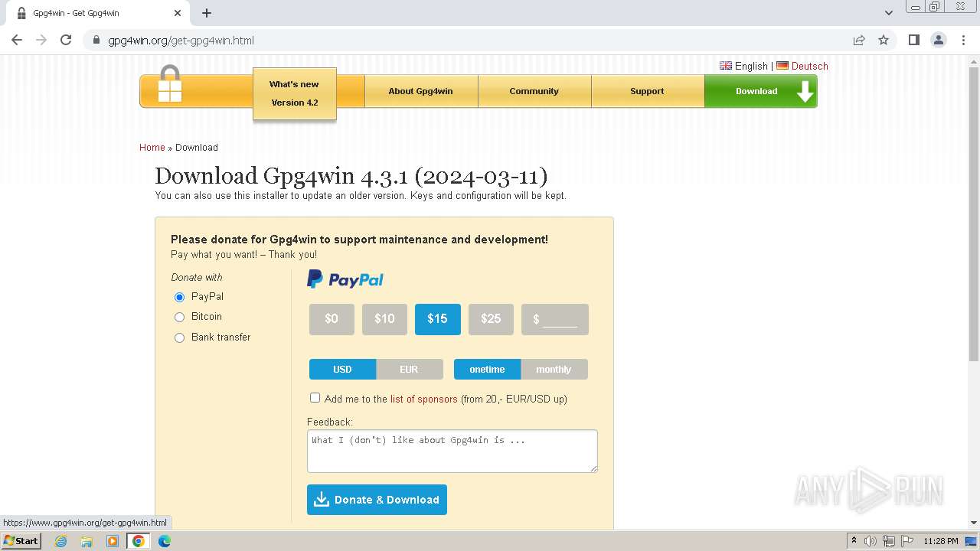Choose the $10 donation amount
The width and height of the screenshot is (980, 551).
point(384,319)
